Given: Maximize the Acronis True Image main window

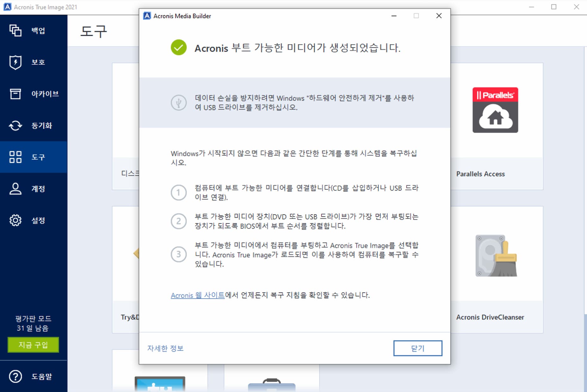Looking at the screenshot, I should coord(554,7).
